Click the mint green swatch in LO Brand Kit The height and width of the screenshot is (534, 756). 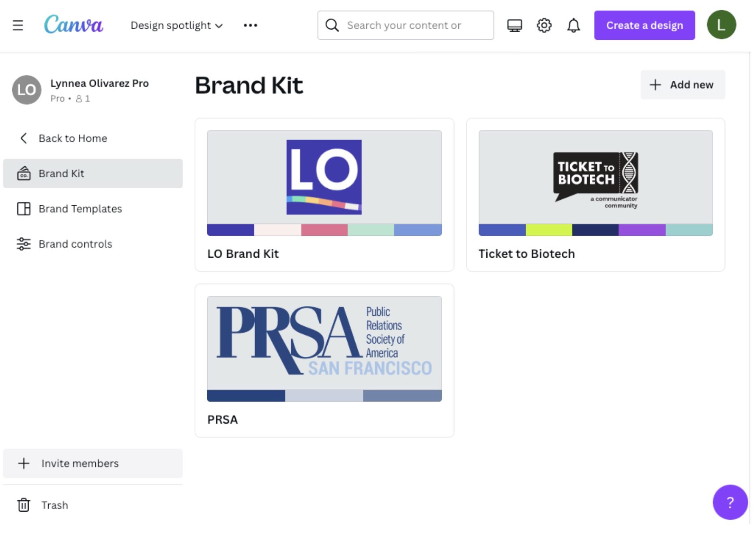(x=371, y=230)
